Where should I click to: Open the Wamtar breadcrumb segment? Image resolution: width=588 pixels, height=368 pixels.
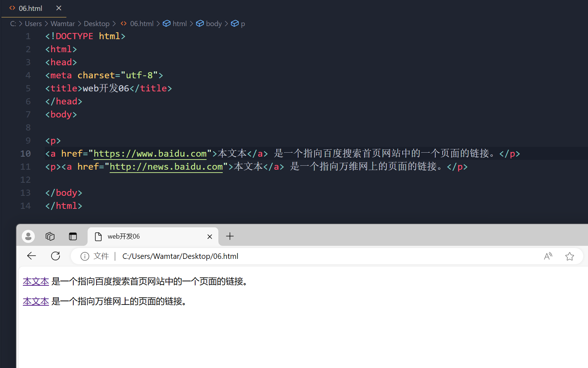tap(63, 24)
